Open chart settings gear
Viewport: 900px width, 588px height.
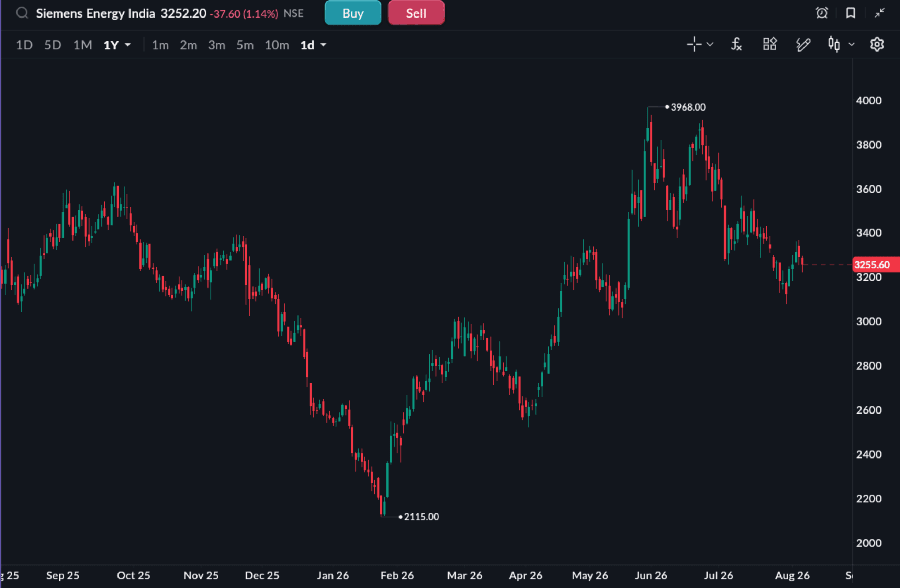pos(877,45)
